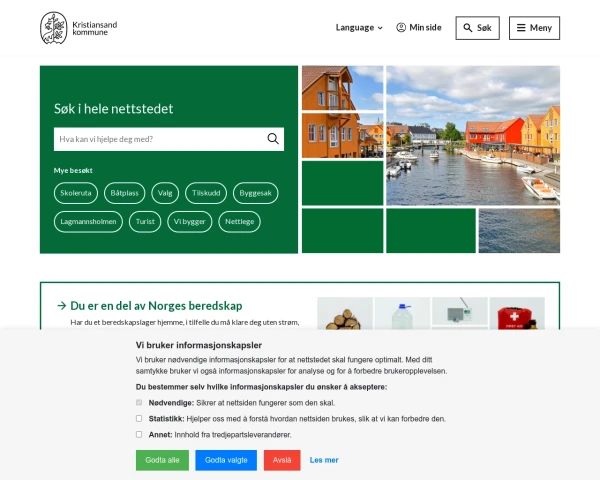The image size is (600, 480).
Task: Focus the 'Hva kan vi hjelpe deg med?' search field
Action: coord(169,139)
